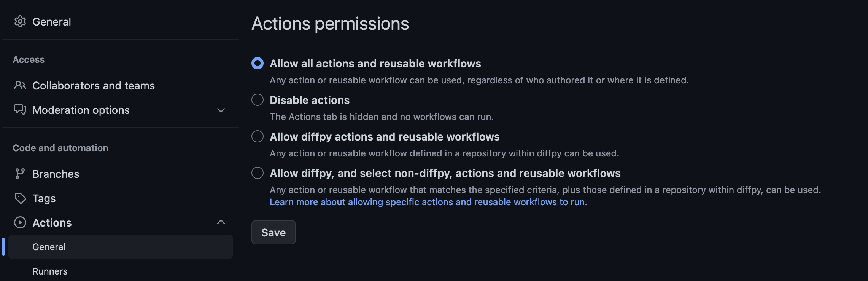Image resolution: width=868 pixels, height=281 pixels.
Task: Select the Disable actions option
Action: 257,100
